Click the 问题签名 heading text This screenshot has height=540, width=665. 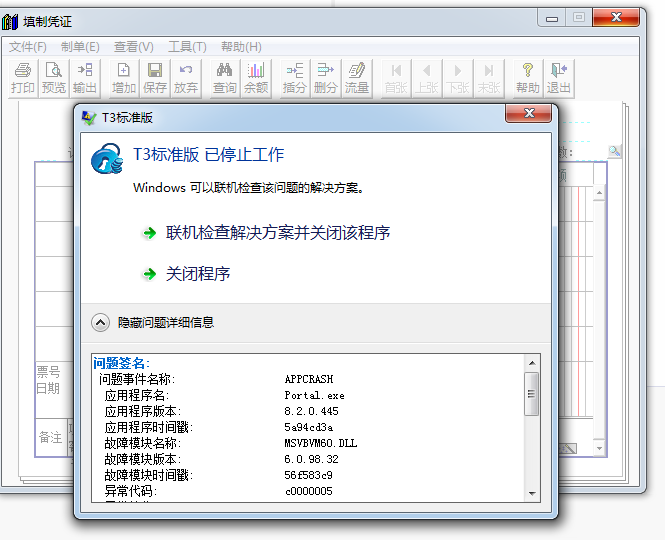click(121, 363)
